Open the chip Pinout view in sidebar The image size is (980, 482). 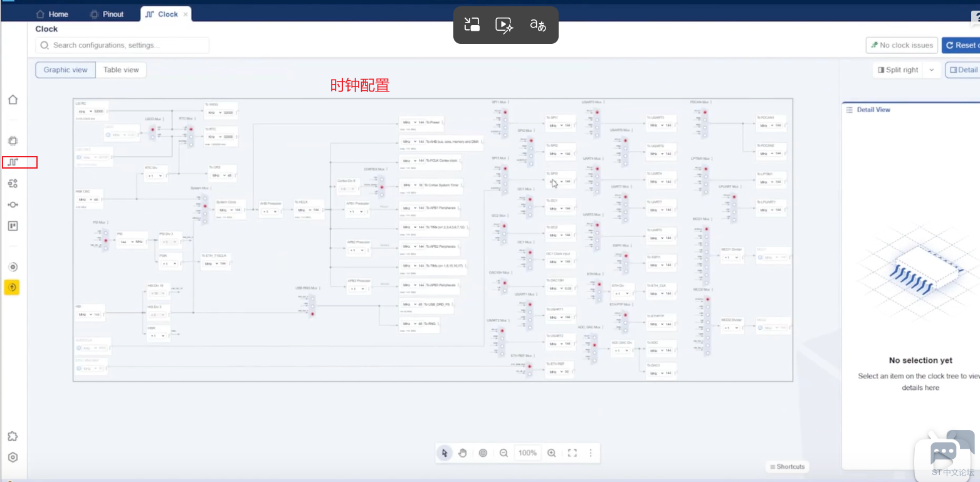(x=13, y=141)
